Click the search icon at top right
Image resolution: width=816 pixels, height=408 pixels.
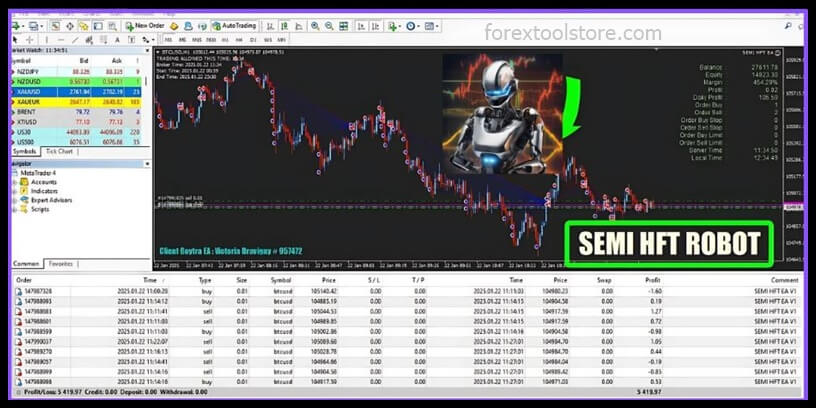click(x=788, y=26)
